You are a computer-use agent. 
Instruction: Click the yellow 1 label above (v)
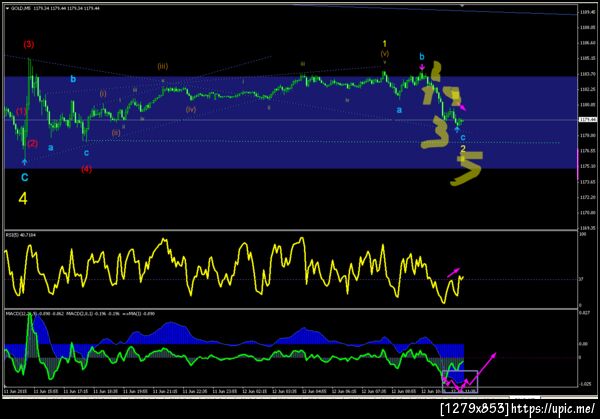pos(385,44)
